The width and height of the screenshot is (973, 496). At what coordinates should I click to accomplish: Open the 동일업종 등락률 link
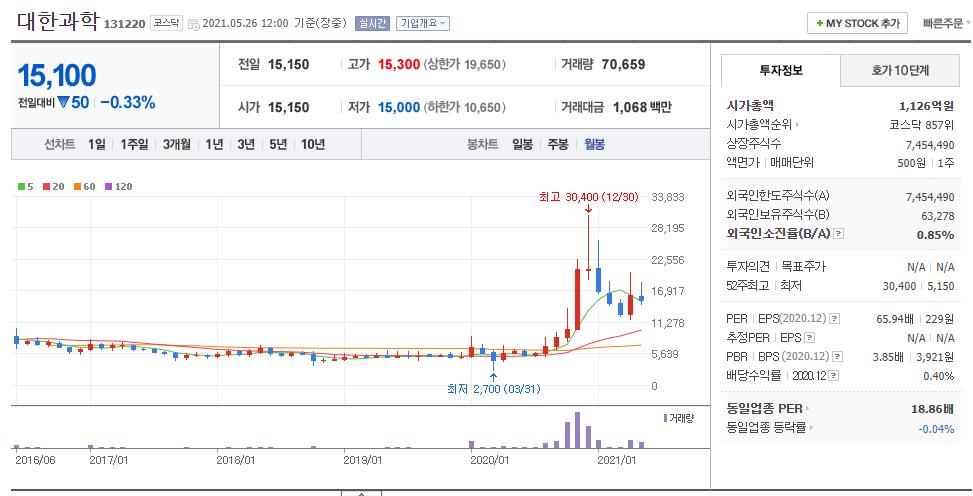coord(769,427)
